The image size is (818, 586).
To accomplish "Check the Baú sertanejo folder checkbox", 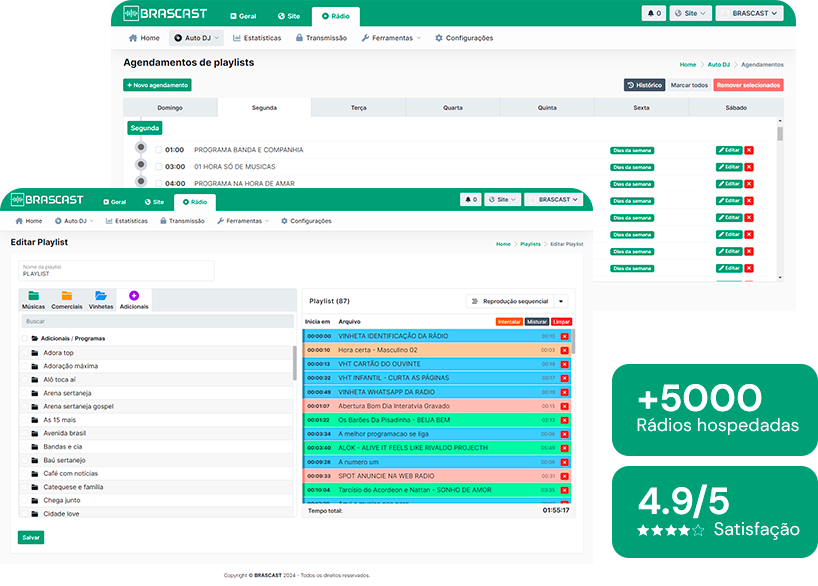I will (25, 460).
